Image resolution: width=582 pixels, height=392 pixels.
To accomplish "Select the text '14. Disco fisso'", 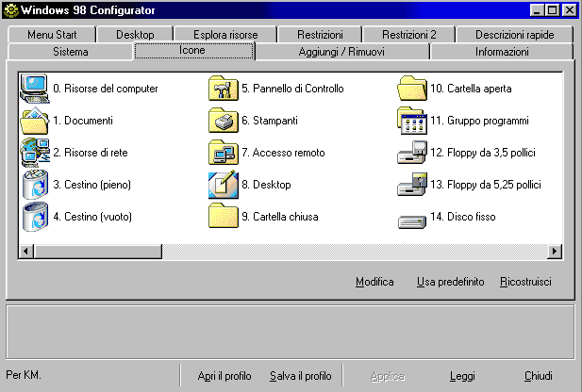I will (x=463, y=217).
